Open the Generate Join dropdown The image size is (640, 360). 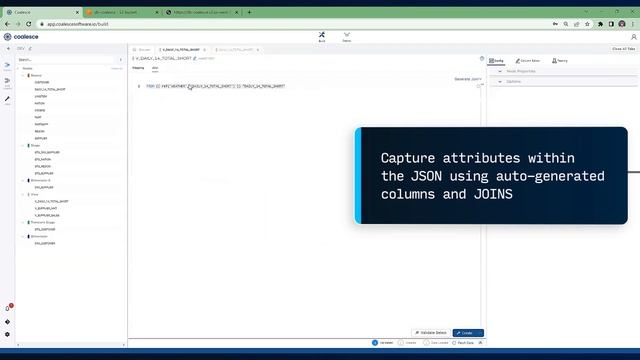468,79
